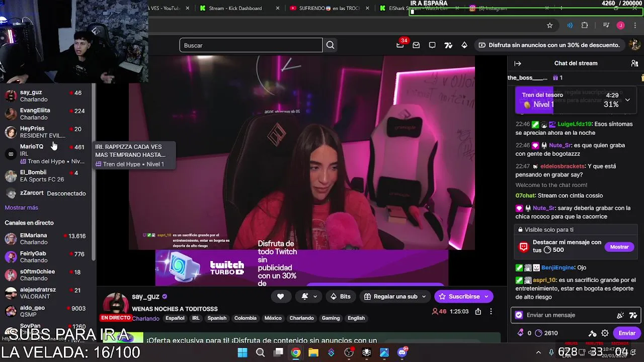Bookmark the page with the star icon
644x362 pixels.
[x=550, y=25]
